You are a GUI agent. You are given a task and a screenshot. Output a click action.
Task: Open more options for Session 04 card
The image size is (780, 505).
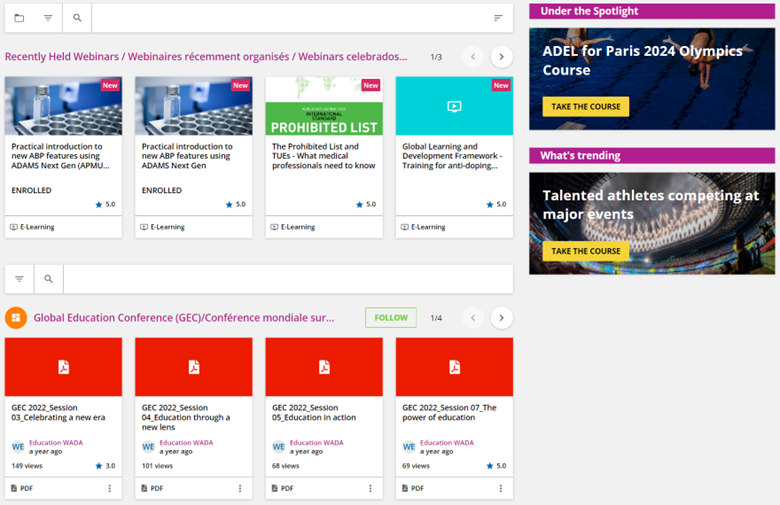240,489
